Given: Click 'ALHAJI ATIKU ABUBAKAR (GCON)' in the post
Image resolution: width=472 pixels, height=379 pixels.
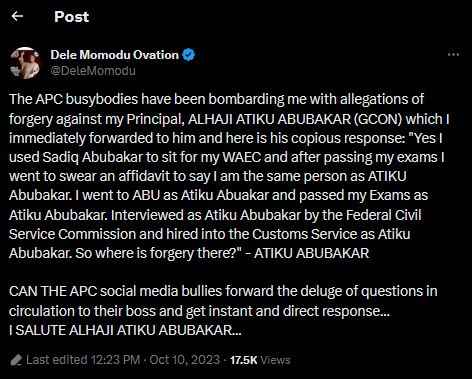Looking at the screenshot, I should point(295,119).
